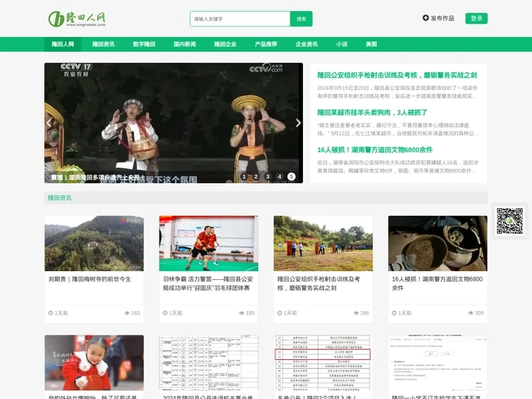The image size is (532, 399).
Task: Show previous carousel slide with left arrow
Action: click(x=50, y=123)
